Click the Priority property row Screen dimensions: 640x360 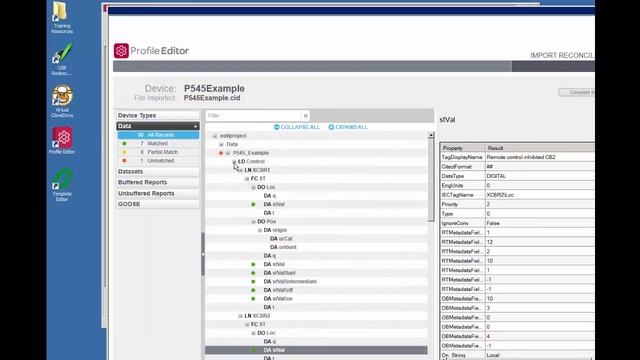[x=518, y=204]
